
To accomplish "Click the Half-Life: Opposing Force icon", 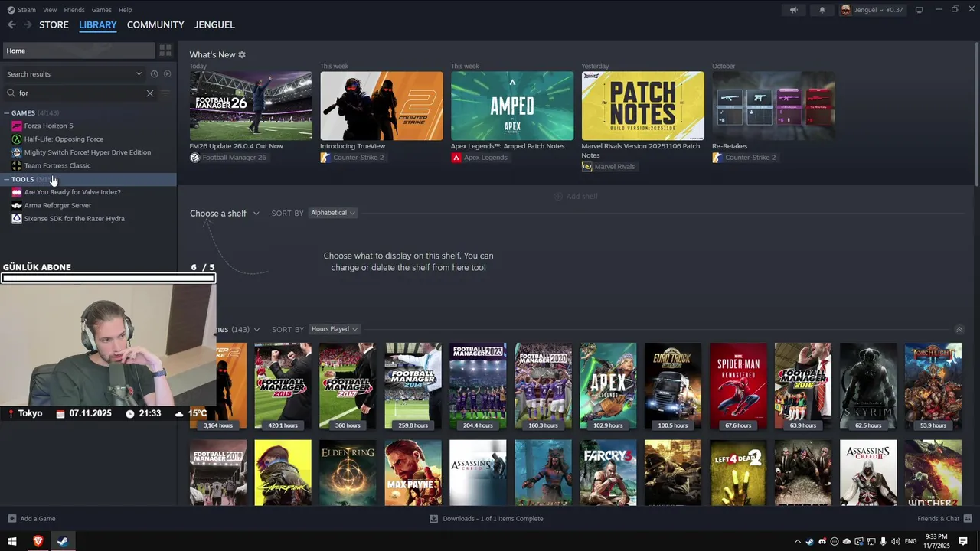I will (x=17, y=139).
